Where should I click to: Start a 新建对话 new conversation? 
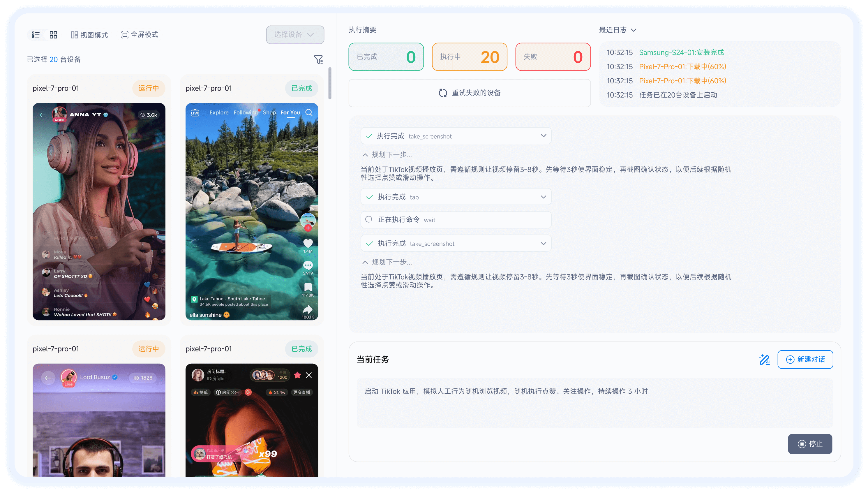click(805, 359)
